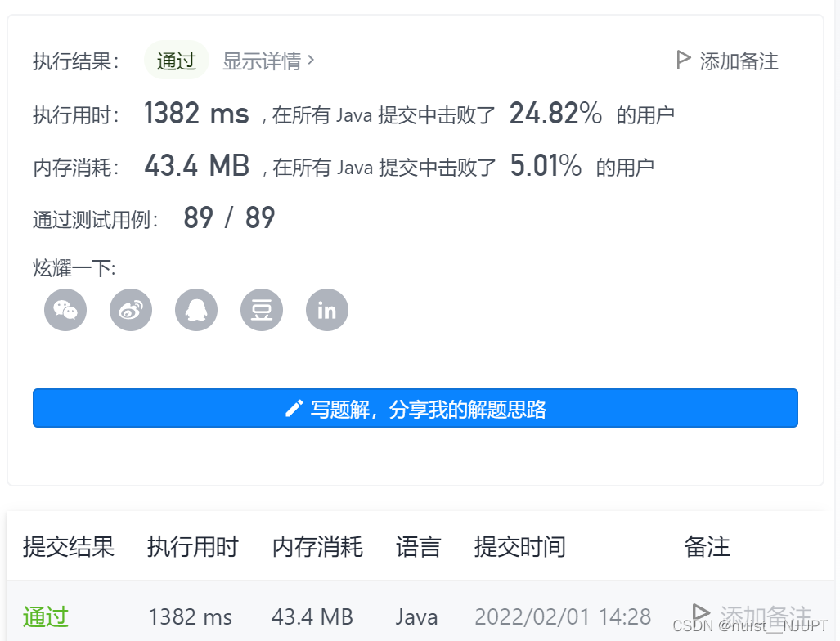The width and height of the screenshot is (840, 641).
Task: Share result via QQ penguin icon
Action: [x=196, y=310]
